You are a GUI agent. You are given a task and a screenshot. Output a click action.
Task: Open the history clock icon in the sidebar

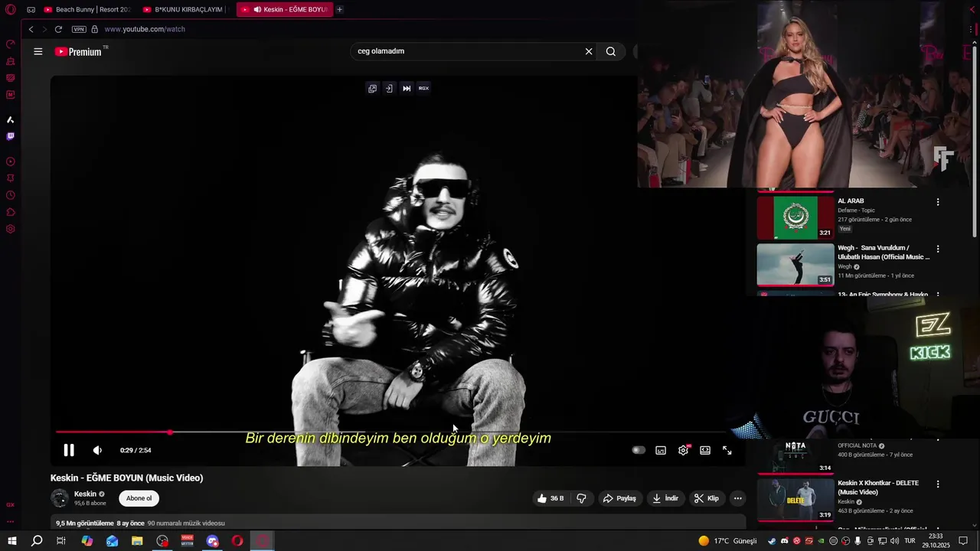[x=11, y=195]
